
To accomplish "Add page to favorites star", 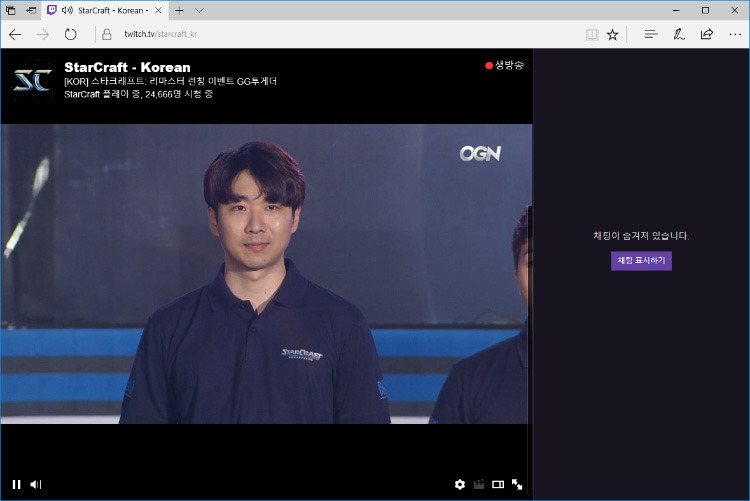I will 612,34.
